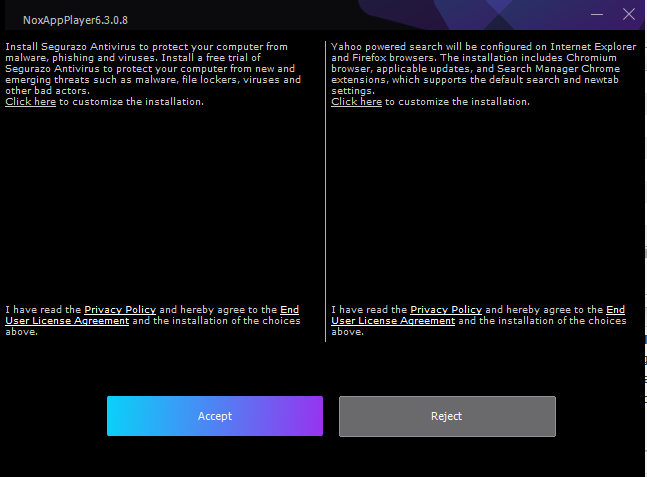The height and width of the screenshot is (477, 647).
Task: Open Privacy Policy link in Yahoo offer column
Action: [x=446, y=309]
